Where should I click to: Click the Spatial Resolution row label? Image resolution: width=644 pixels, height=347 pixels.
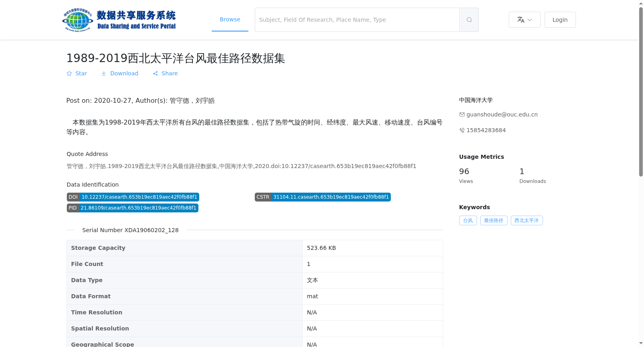[x=100, y=328]
